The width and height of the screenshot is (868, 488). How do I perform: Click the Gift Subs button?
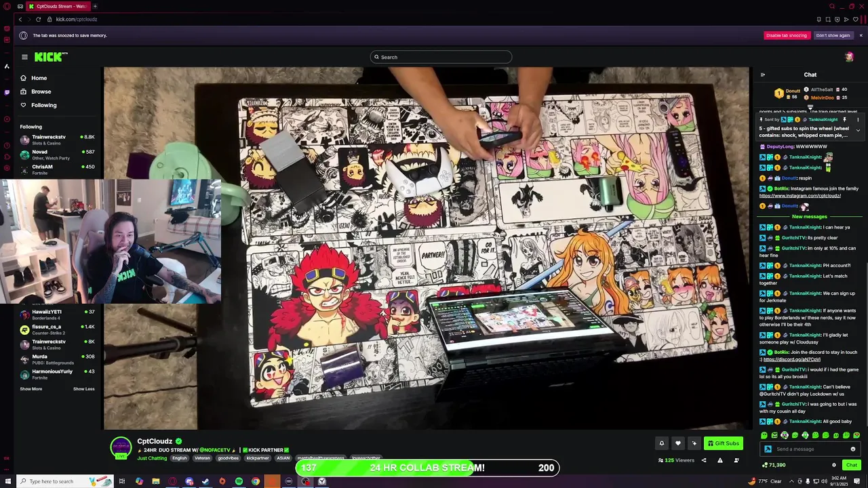pyautogui.click(x=724, y=443)
